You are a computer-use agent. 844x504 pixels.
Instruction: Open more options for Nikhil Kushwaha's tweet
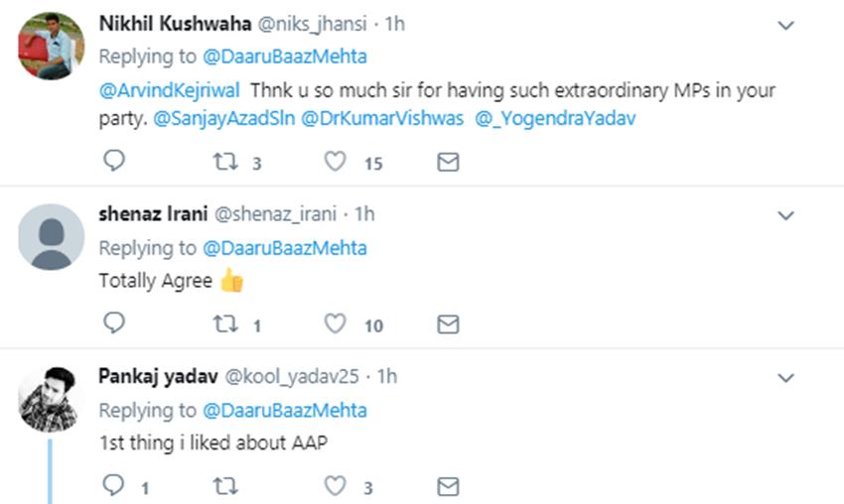[x=785, y=25]
